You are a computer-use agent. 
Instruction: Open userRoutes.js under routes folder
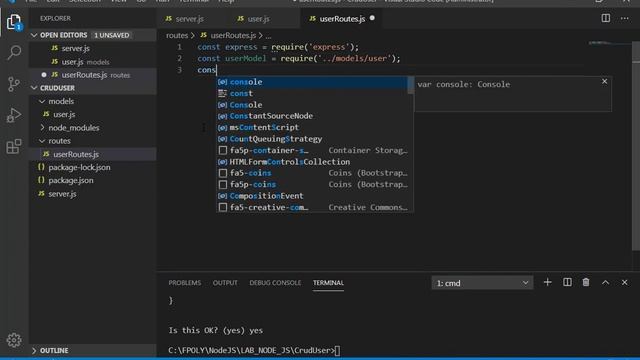(93, 154)
